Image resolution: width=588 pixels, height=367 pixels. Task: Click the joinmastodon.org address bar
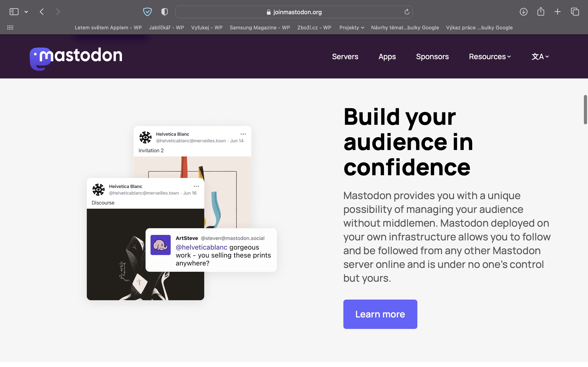(x=294, y=12)
